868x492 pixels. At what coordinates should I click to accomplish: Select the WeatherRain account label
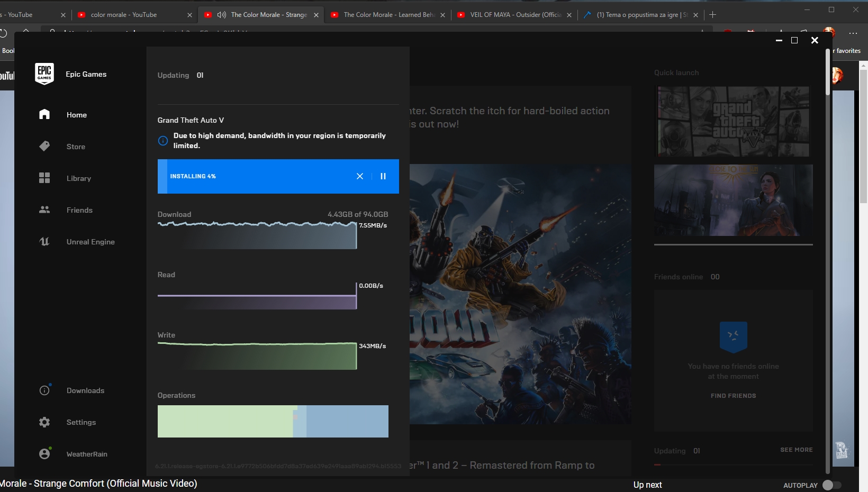87,454
